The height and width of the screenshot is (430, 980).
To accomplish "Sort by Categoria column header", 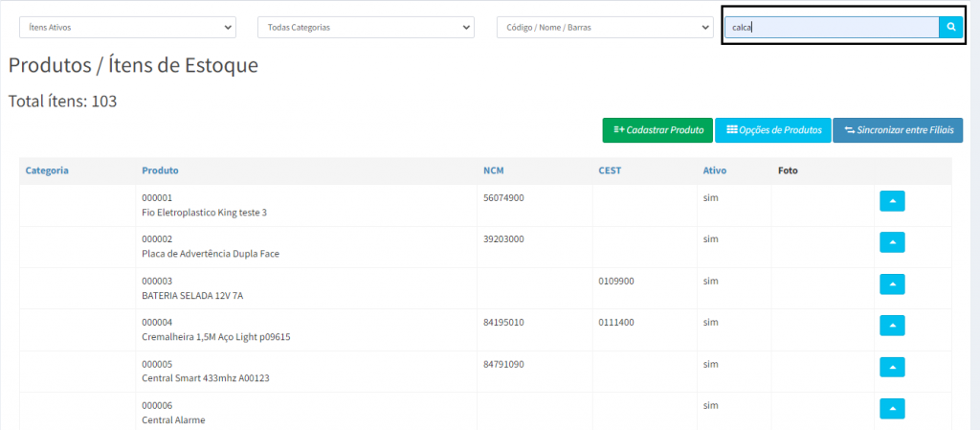I will 47,170.
